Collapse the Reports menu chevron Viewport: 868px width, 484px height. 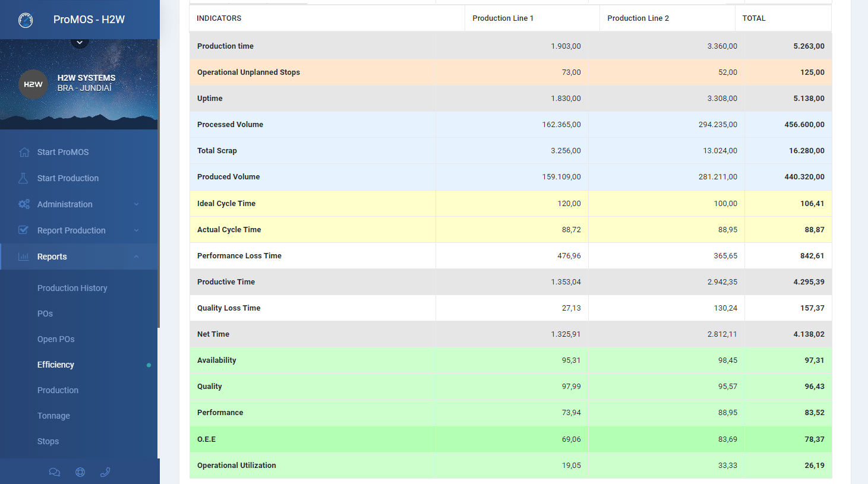136,257
